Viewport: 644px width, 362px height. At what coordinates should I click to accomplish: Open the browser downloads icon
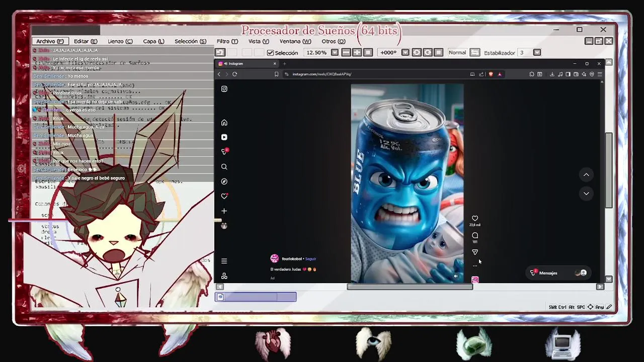tap(552, 74)
